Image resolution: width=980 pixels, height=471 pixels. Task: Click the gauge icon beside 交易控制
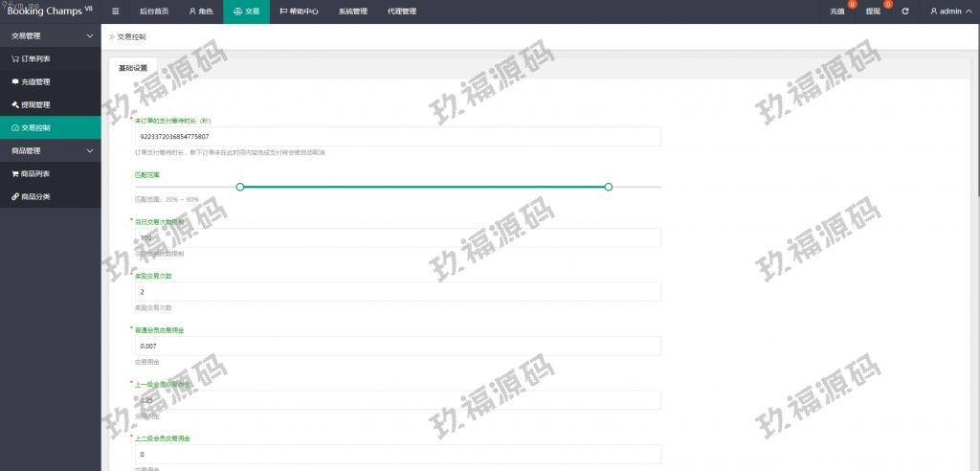[x=15, y=127]
